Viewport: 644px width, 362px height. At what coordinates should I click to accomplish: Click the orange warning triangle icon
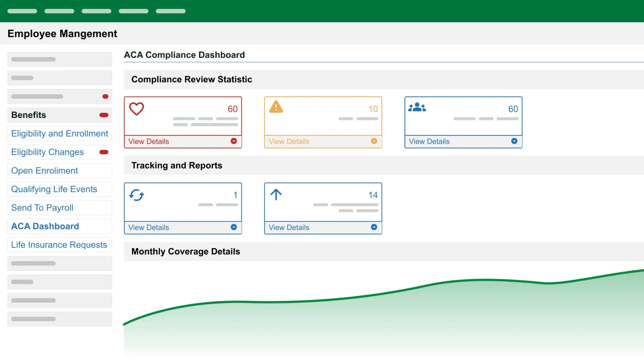coord(276,107)
